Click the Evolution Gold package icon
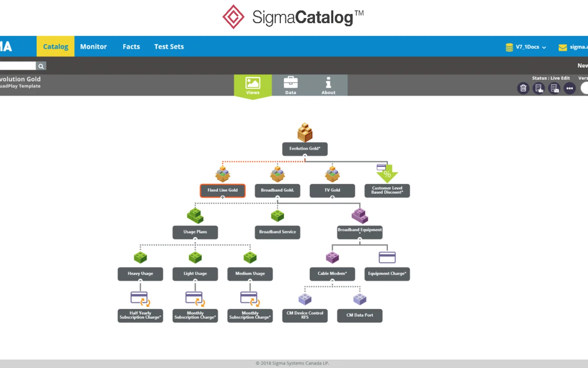 coord(305,132)
